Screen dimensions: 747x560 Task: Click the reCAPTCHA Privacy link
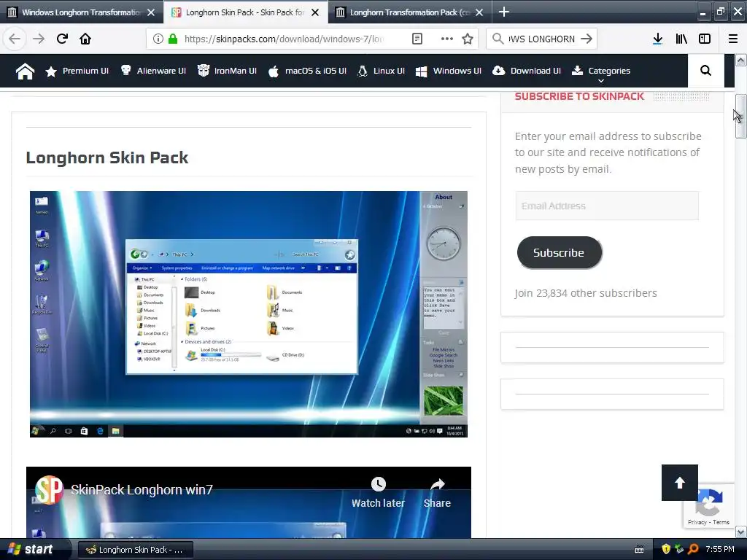[697, 522]
